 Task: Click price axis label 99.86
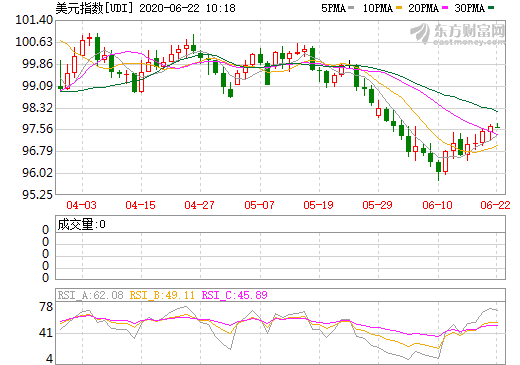click(37, 64)
